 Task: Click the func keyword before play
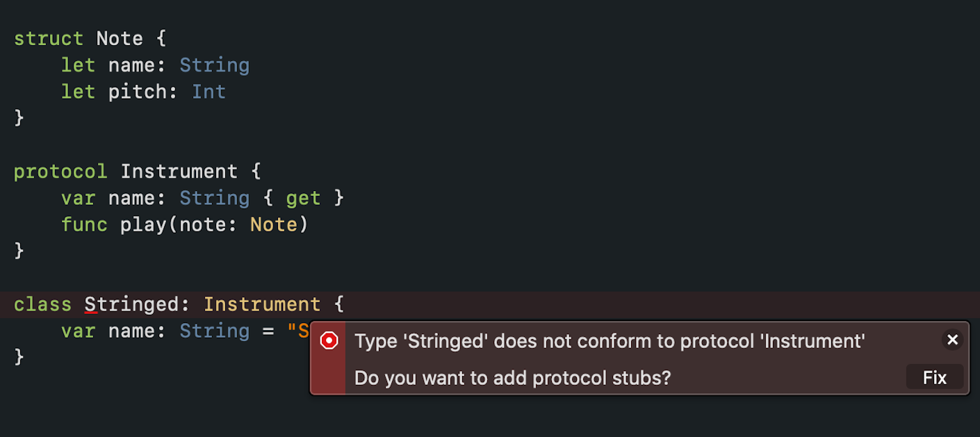(x=84, y=225)
